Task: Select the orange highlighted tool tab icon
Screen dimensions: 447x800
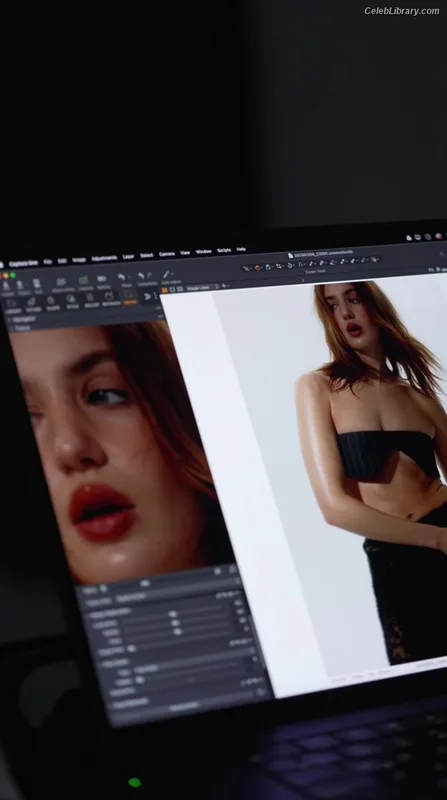Action: 130,296
